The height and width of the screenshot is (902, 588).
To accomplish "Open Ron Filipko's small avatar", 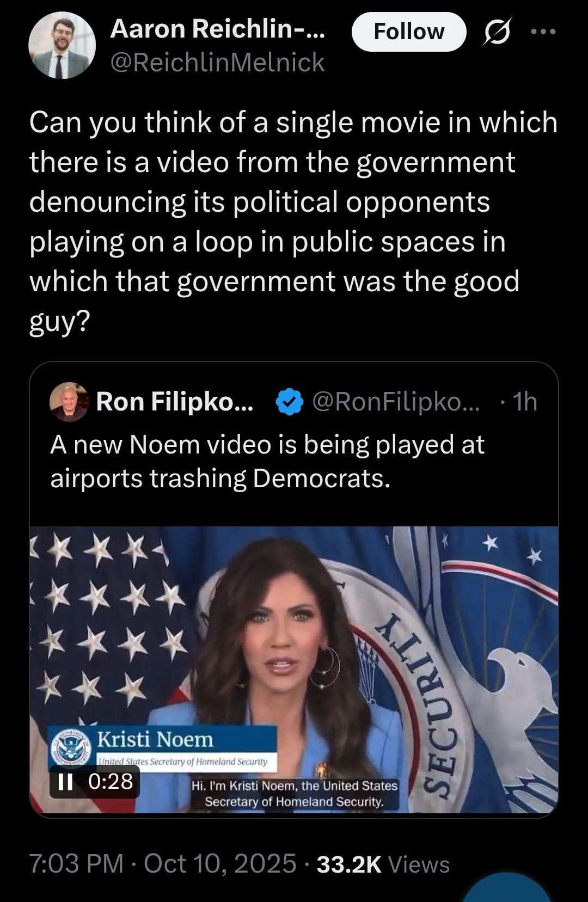I will coord(69,402).
